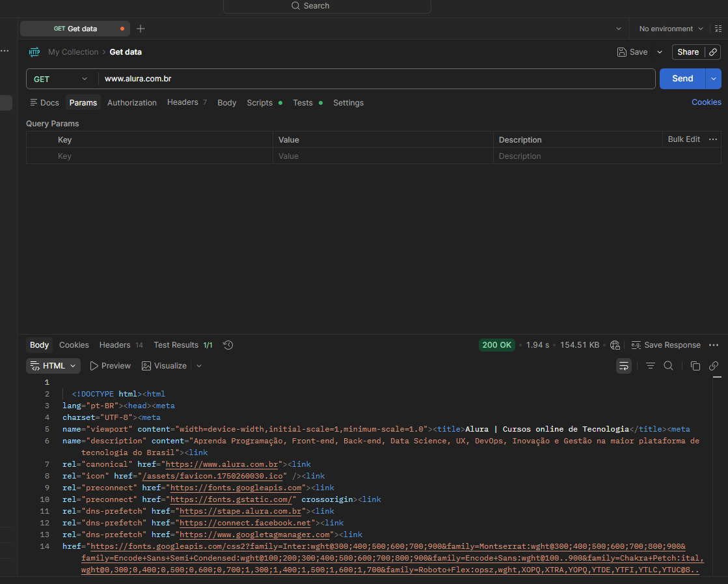
Task: Click the response history clock icon
Action: click(x=228, y=345)
